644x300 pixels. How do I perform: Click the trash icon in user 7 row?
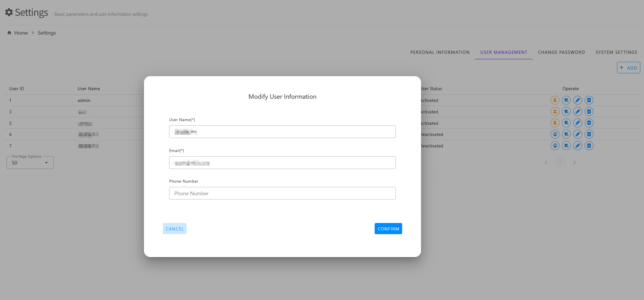(589, 146)
